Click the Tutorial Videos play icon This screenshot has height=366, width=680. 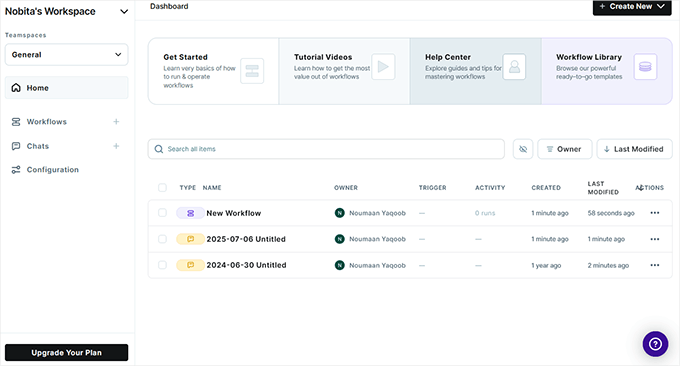click(383, 66)
